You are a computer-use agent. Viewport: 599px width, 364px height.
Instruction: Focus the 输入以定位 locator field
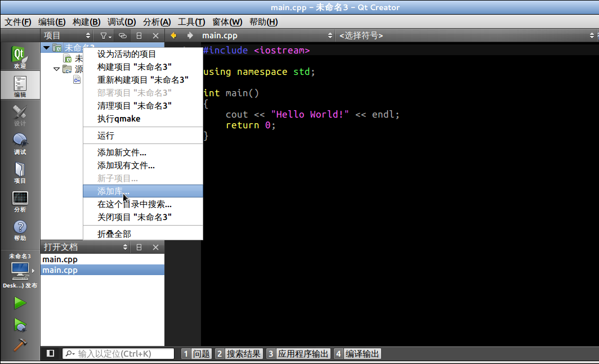coord(118,354)
